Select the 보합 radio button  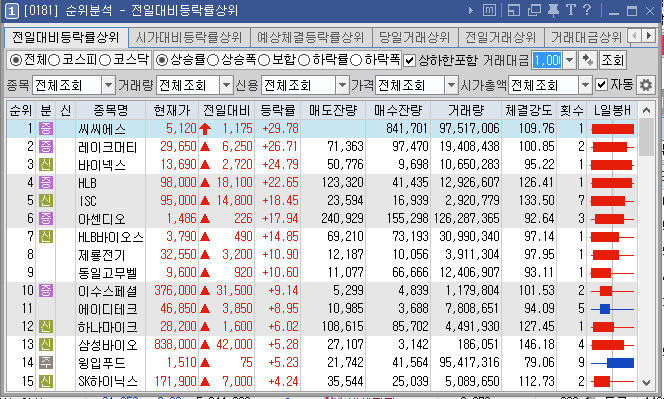(x=264, y=61)
